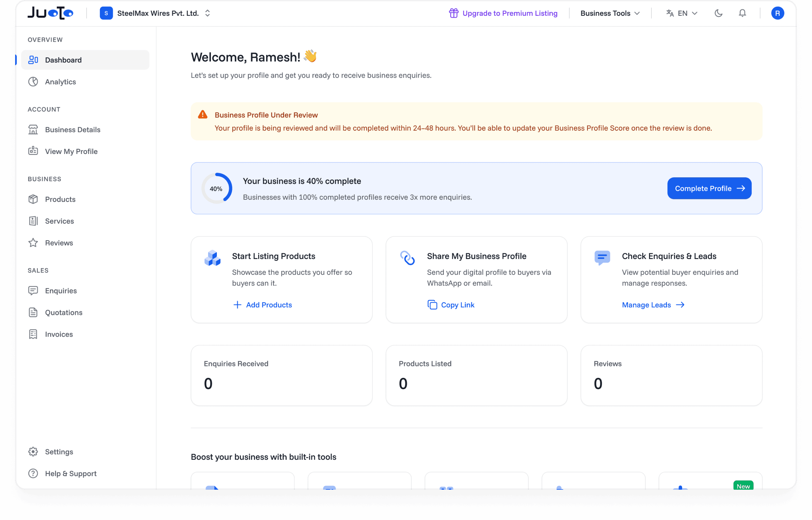
Task: Click the notification bell icon
Action: point(742,13)
